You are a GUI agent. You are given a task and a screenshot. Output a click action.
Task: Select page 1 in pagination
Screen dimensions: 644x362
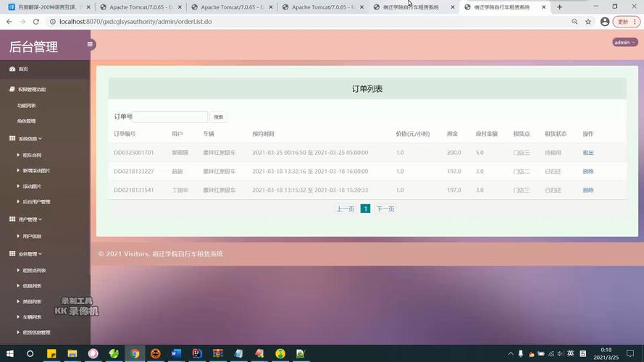click(x=365, y=209)
